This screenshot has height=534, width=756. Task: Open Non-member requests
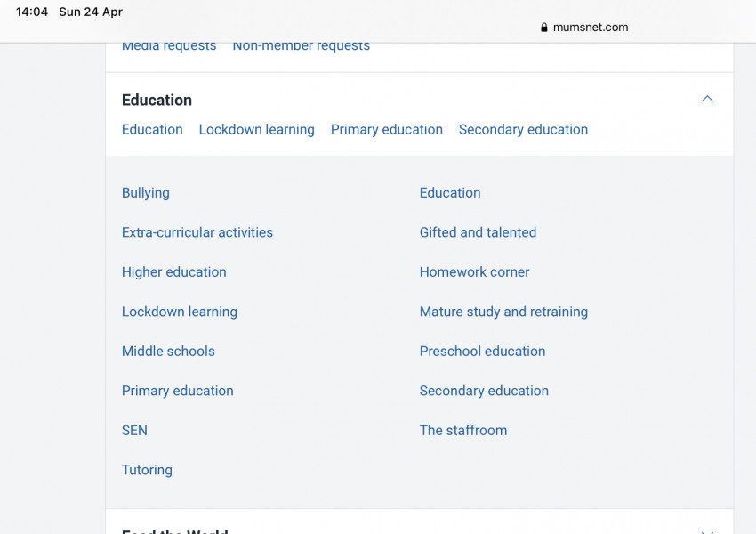click(301, 44)
